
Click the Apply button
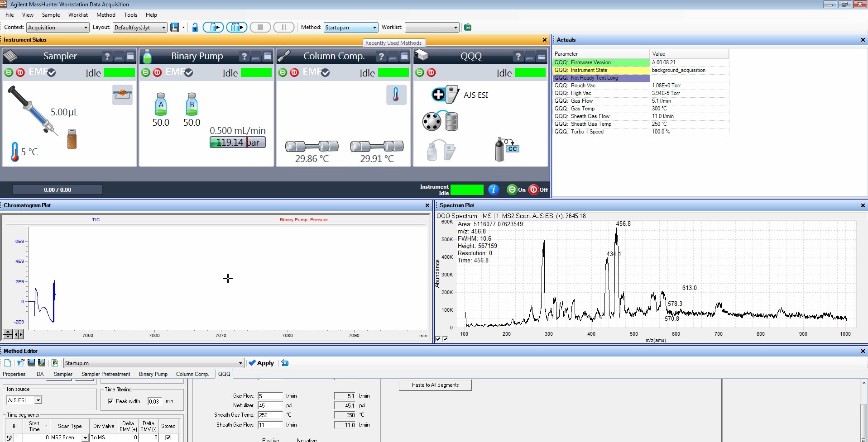(261, 363)
